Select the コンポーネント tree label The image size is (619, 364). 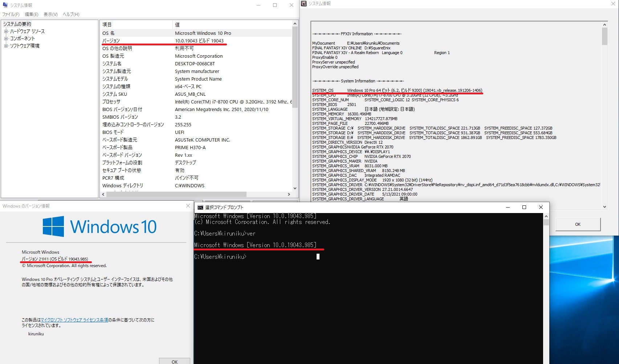[x=23, y=38]
